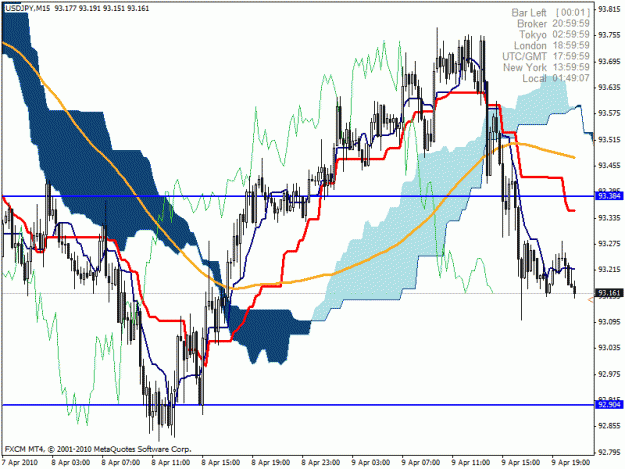Click the 93.335 price axis label
This screenshot has width=625, height=469.
(x=609, y=218)
